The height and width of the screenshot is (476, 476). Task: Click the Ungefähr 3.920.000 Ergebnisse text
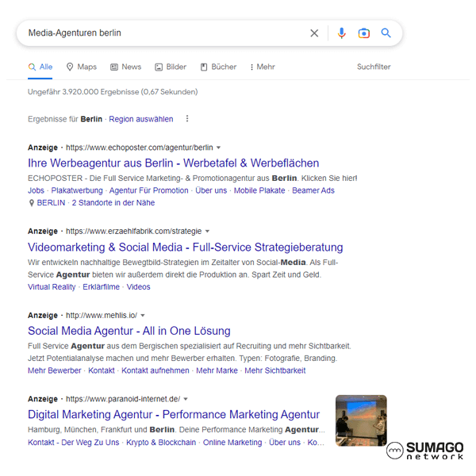coord(113,92)
